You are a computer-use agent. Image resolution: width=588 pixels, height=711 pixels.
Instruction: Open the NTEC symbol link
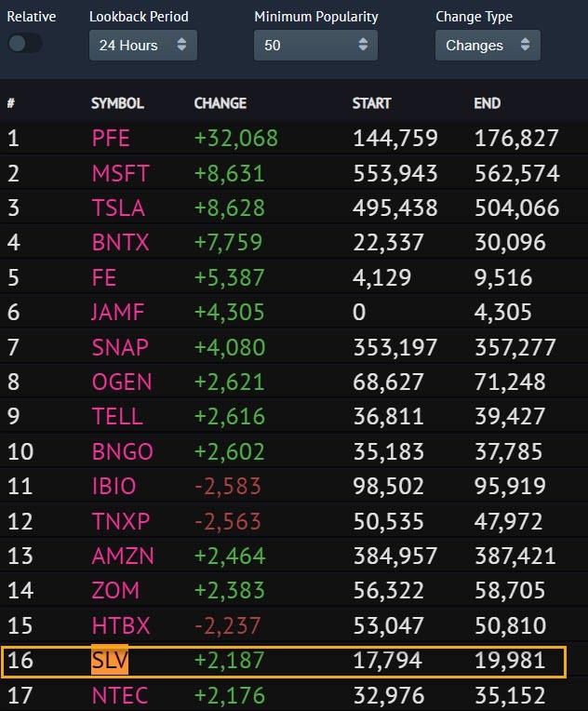point(120,695)
